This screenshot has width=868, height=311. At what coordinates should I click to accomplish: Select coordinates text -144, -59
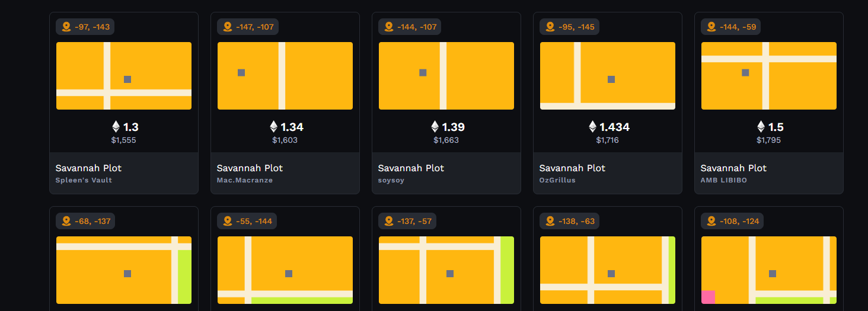pos(737,27)
